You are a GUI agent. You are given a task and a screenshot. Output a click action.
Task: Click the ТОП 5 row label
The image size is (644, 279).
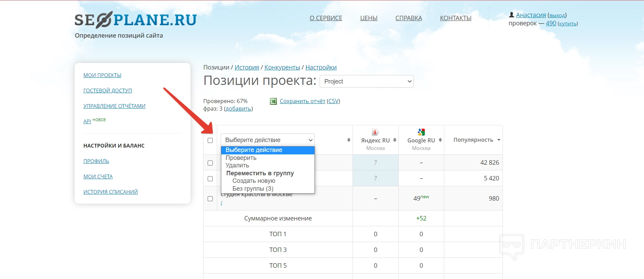coord(278,266)
